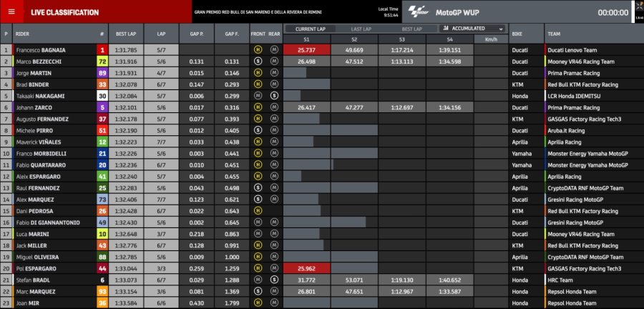
Task: Click Nakagami's front tyre M icon
Action: (258, 96)
